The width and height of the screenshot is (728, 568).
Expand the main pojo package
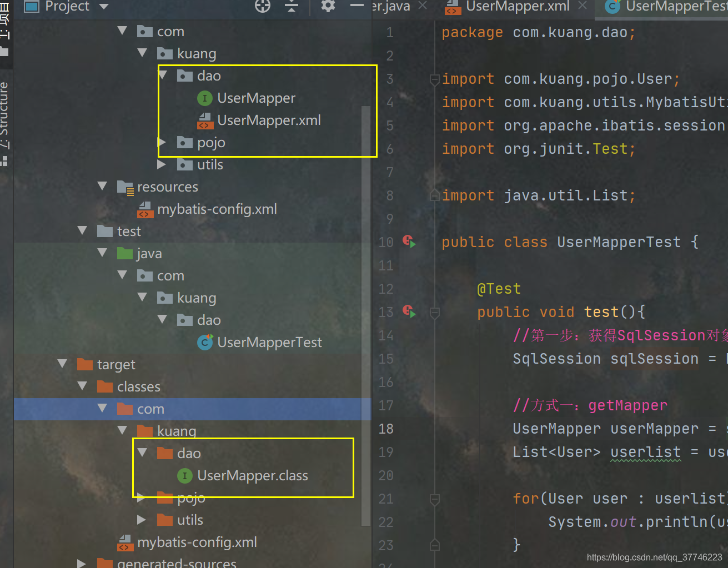tap(163, 142)
